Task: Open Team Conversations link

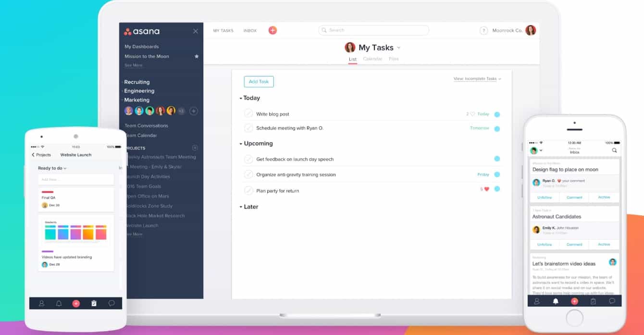Action: pyautogui.click(x=146, y=125)
